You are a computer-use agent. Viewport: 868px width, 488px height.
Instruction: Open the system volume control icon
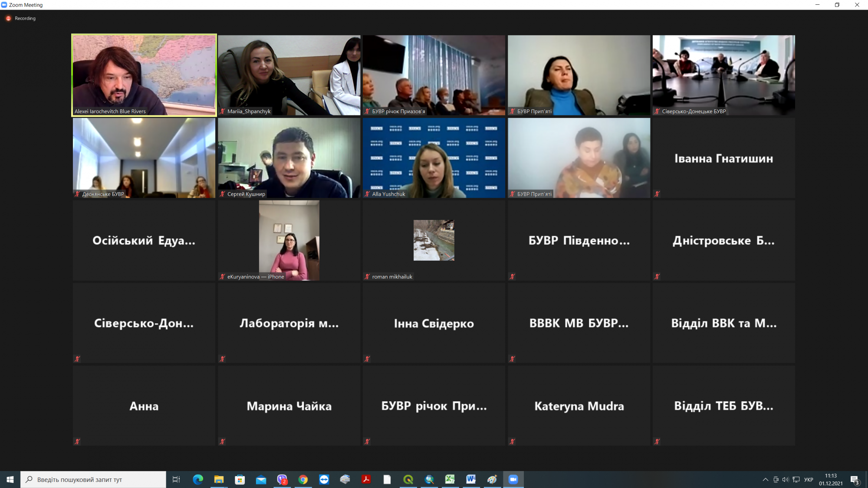point(786,479)
